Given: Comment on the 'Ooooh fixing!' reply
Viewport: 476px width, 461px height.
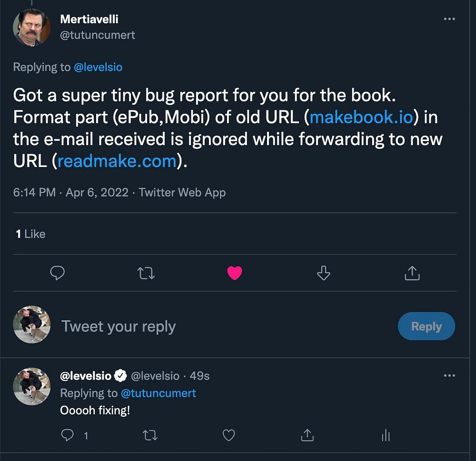Looking at the screenshot, I should click(68, 435).
